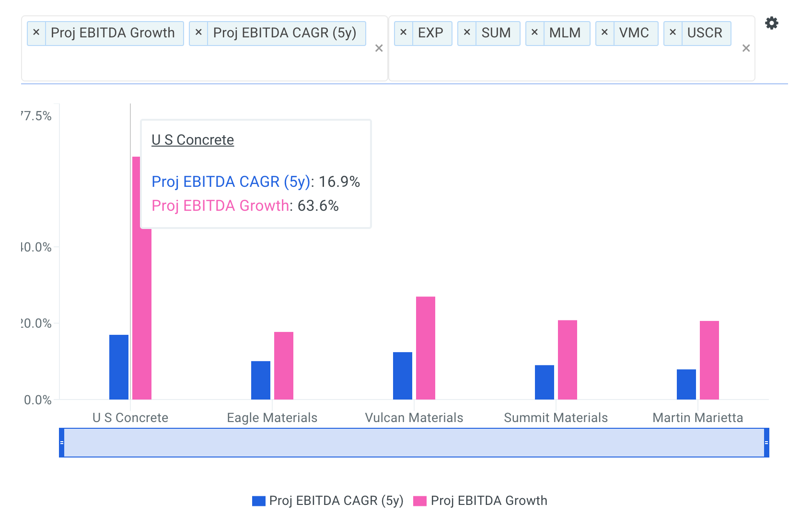Viewport: 812px width, 526px height.
Task: Remove the MLM ticker tag
Action: (535, 33)
